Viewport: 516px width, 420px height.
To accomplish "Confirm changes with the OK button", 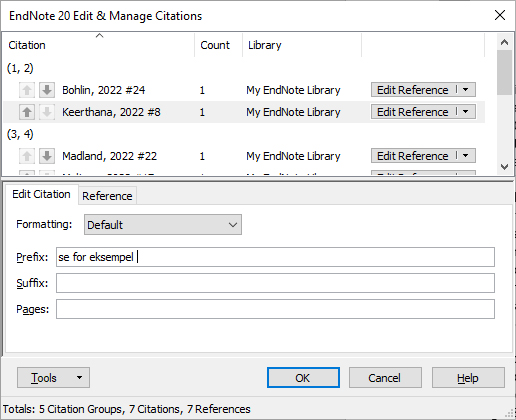I will tap(303, 378).
